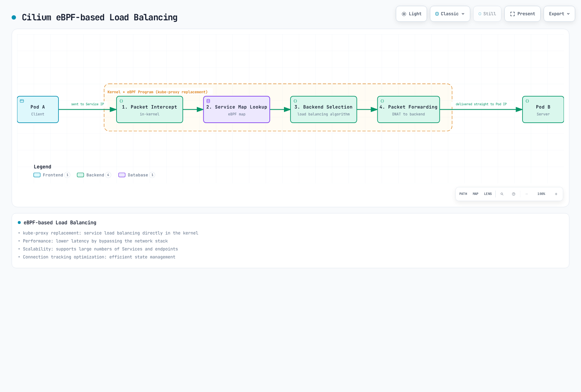Image resolution: width=581 pixels, height=392 pixels.
Task: Click the 'delivered straight to Pod IP' label
Action: point(481,104)
